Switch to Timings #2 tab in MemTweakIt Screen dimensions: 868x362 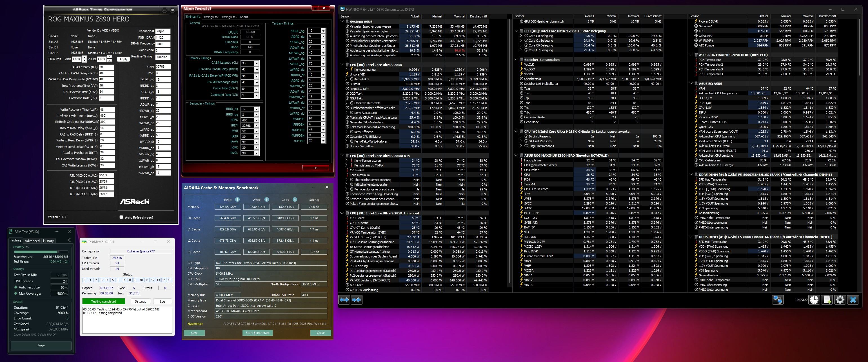211,17
